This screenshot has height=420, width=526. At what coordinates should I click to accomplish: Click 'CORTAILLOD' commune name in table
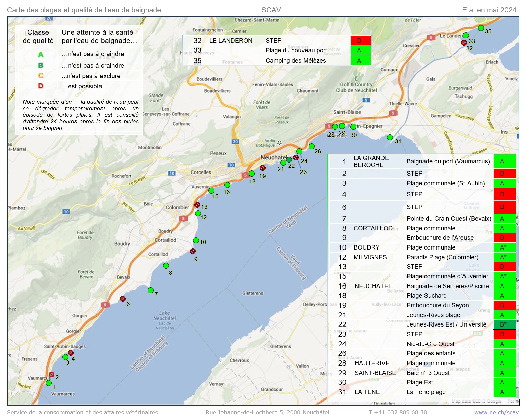[x=373, y=228]
